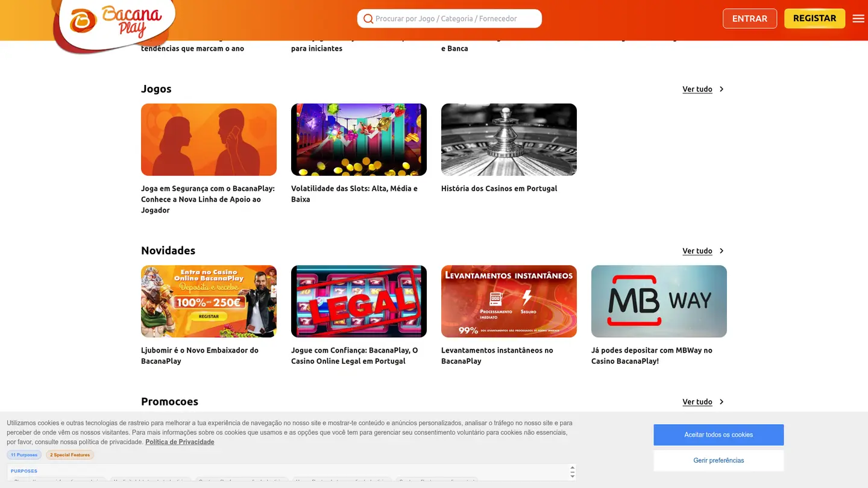This screenshot has height=488, width=868.
Task: Open 'História dos Casinos em Portugal' title
Action: click(499, 189)
